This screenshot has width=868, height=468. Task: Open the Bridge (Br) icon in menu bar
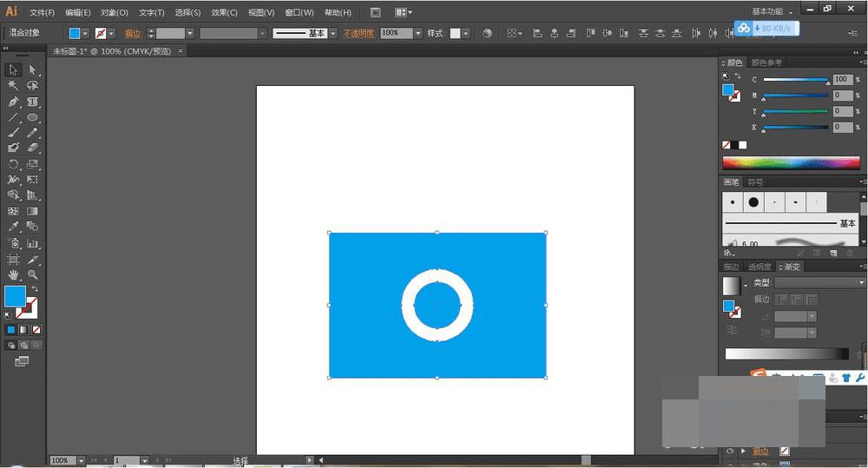(375, 12)
